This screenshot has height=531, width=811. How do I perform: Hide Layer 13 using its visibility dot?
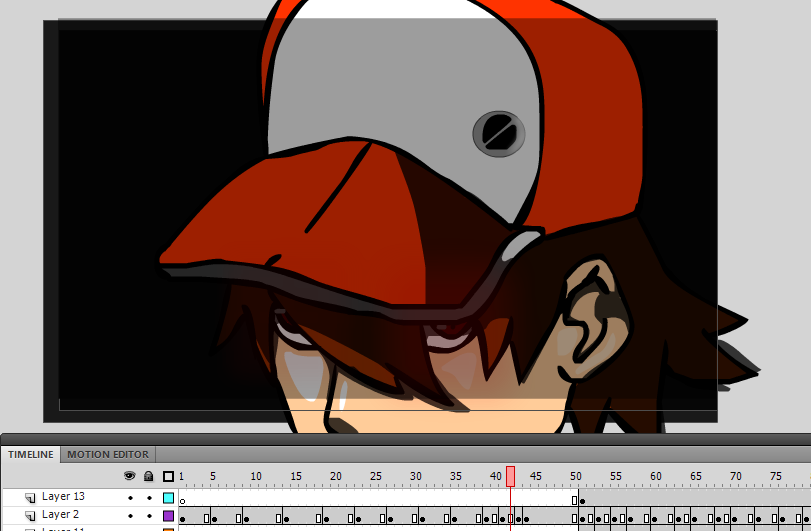pyautogui.click(x=130, y=498)
